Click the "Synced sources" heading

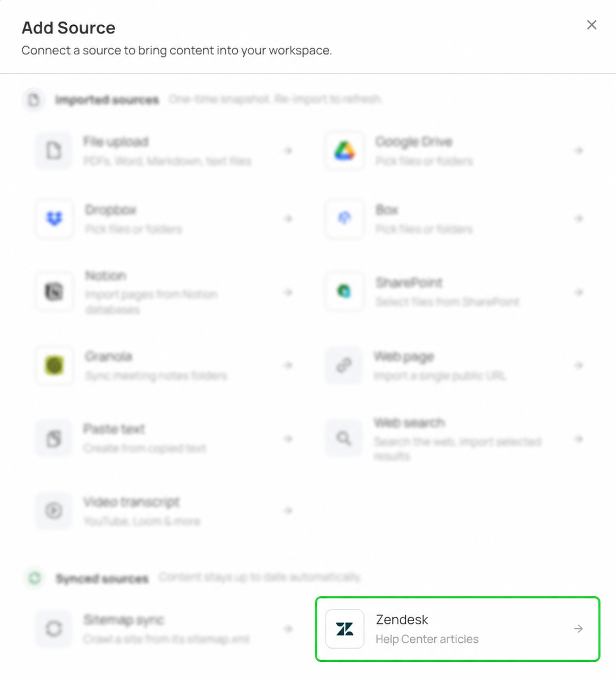102,578
